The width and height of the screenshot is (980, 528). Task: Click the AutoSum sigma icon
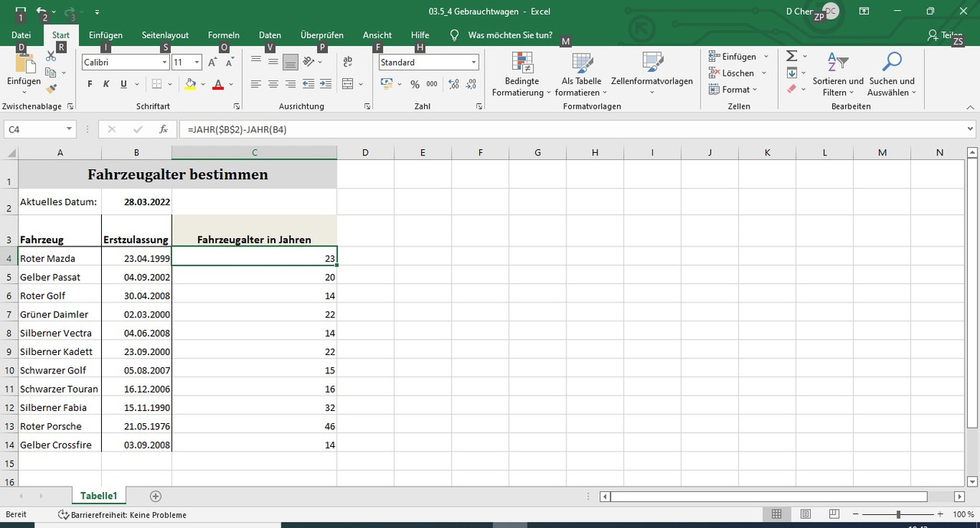[792, 56]
